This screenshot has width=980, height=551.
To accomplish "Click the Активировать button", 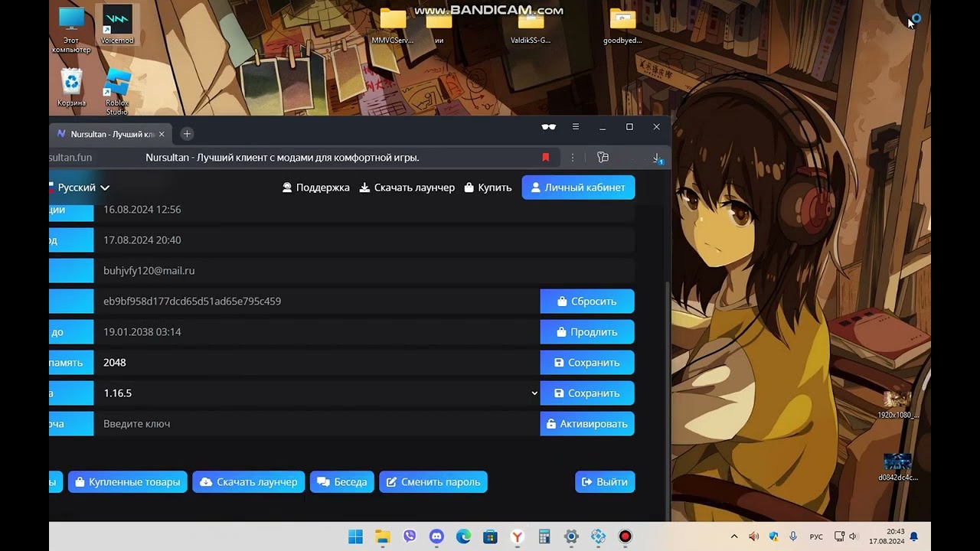I will [587, 424].
